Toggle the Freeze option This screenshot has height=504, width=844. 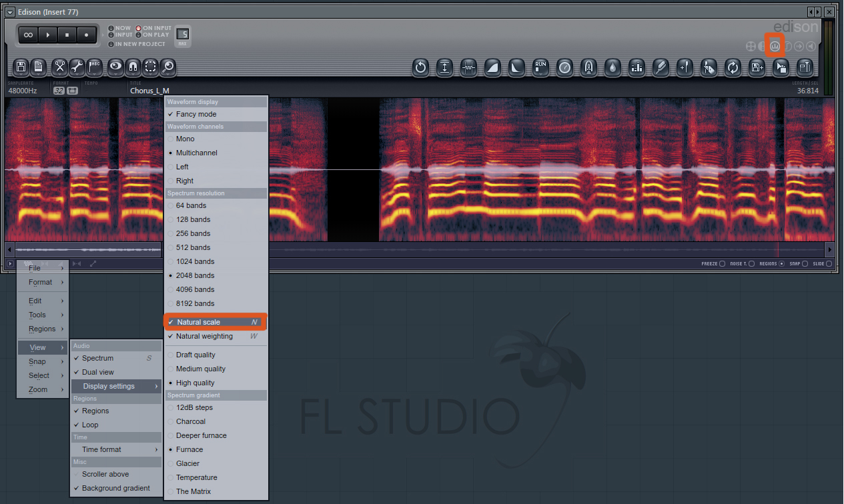click(x=713, y=264)
